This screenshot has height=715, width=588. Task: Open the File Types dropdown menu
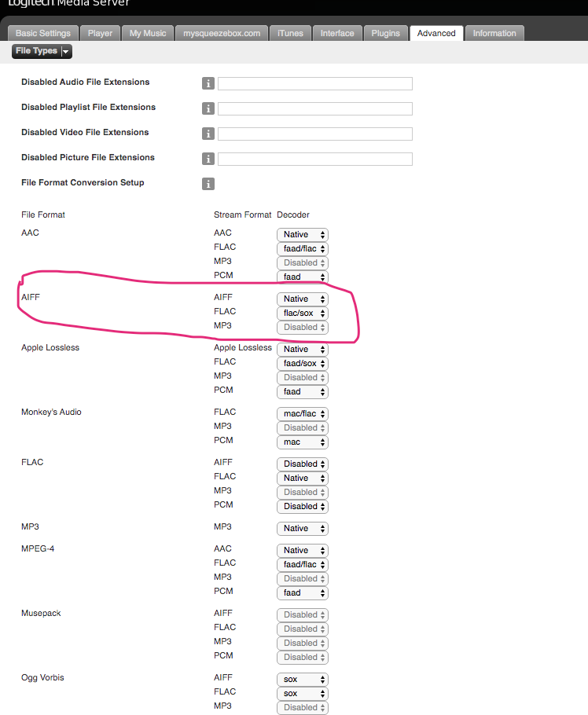(42, 51)
